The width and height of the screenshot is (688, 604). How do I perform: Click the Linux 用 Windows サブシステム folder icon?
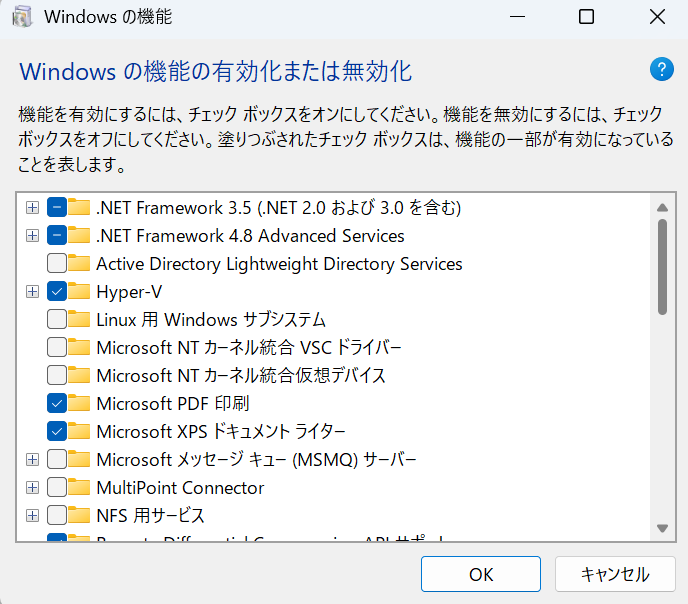tap(80, 320)
